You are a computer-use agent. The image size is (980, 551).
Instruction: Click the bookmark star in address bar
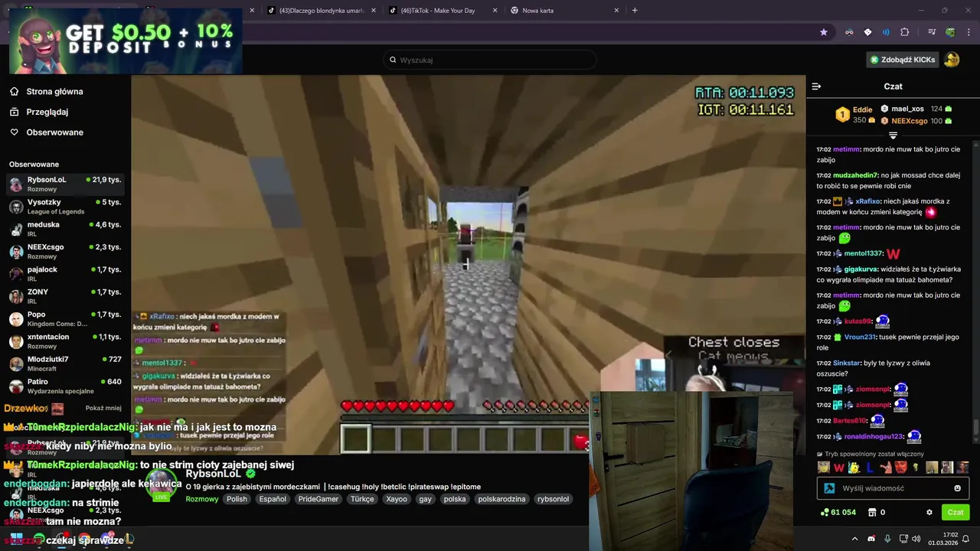pyautogui.click(x=824, y=32)
